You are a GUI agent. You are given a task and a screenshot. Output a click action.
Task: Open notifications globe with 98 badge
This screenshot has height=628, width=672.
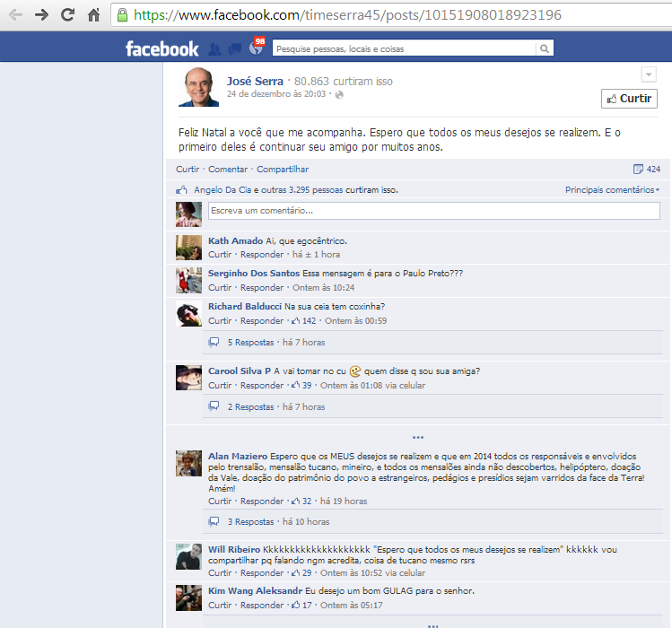point(257,47)
